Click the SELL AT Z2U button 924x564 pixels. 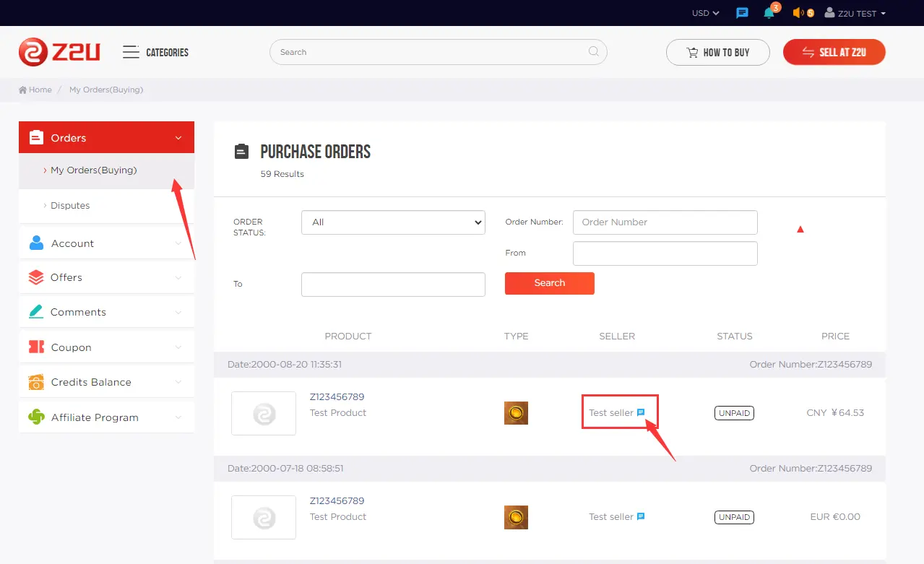[834, 51]
